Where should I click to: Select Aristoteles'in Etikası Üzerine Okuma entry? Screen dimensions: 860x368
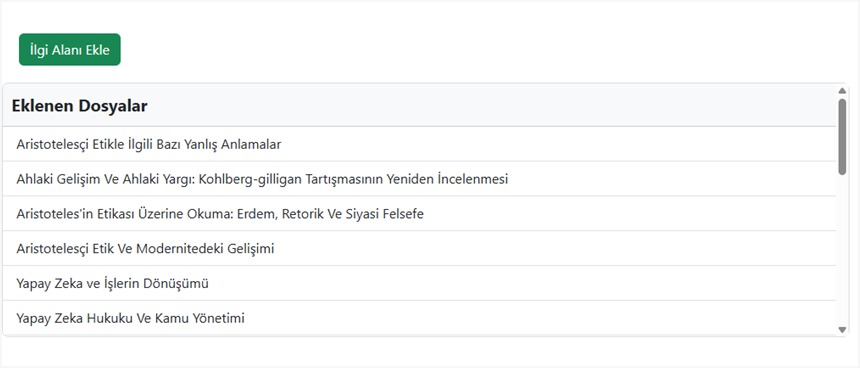(420, 214)
